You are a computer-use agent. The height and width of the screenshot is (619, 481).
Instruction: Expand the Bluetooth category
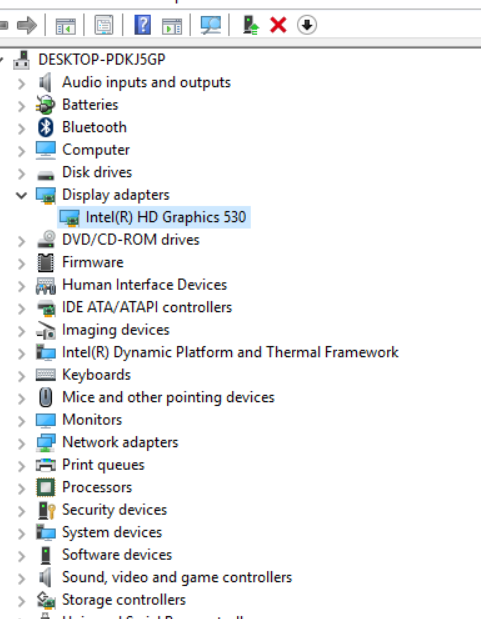pyautogui.click(x=22, y=128)
